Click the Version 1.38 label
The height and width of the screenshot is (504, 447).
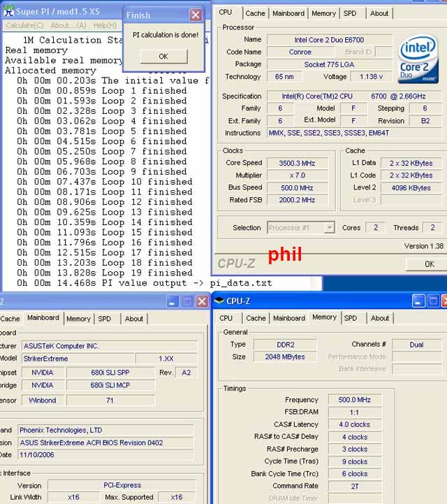tap(424, 246)
